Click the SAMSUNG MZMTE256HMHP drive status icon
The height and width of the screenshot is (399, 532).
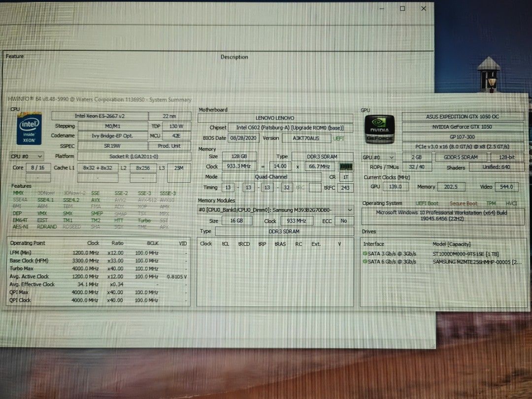(365, 262)
